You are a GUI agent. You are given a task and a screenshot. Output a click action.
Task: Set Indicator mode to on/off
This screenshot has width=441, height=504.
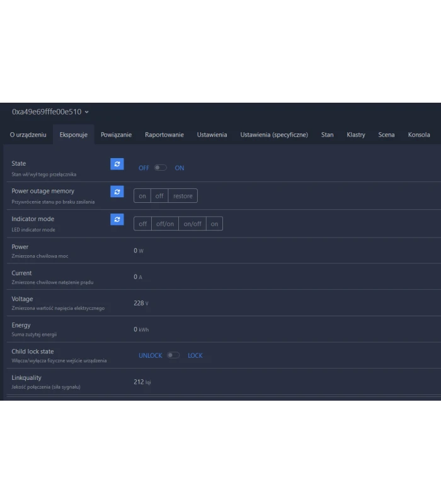[x=192, y=224]
